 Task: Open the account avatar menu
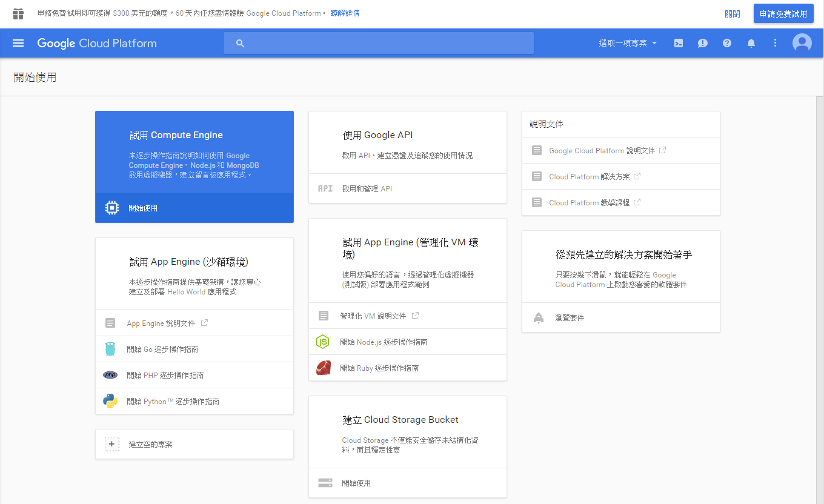pyautogui.click(x=802, y=43)
